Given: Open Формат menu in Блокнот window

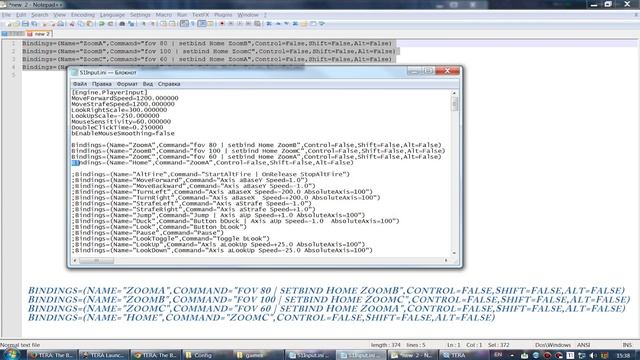Looking at the screenshot, I should point(127,84).
